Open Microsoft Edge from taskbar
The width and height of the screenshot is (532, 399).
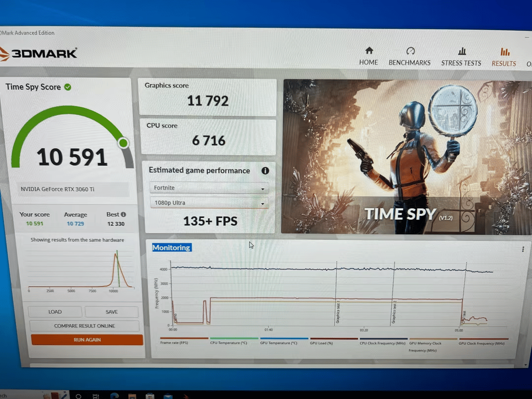tap(114, 396)
